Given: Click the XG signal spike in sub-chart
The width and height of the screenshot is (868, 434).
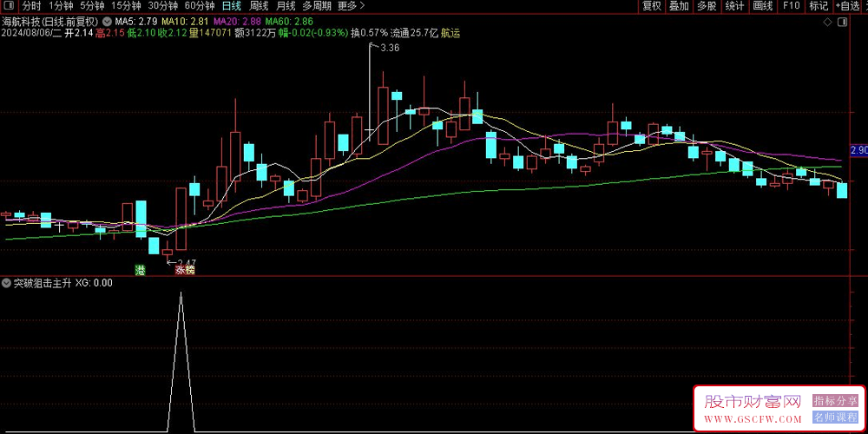Looking at the screenshot, I should click(x=181, y=360).
